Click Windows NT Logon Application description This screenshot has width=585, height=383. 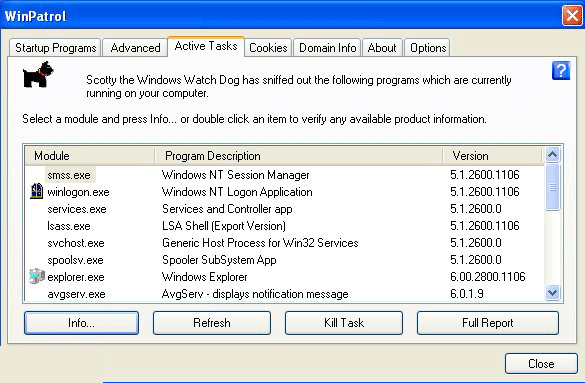(237, 192)
